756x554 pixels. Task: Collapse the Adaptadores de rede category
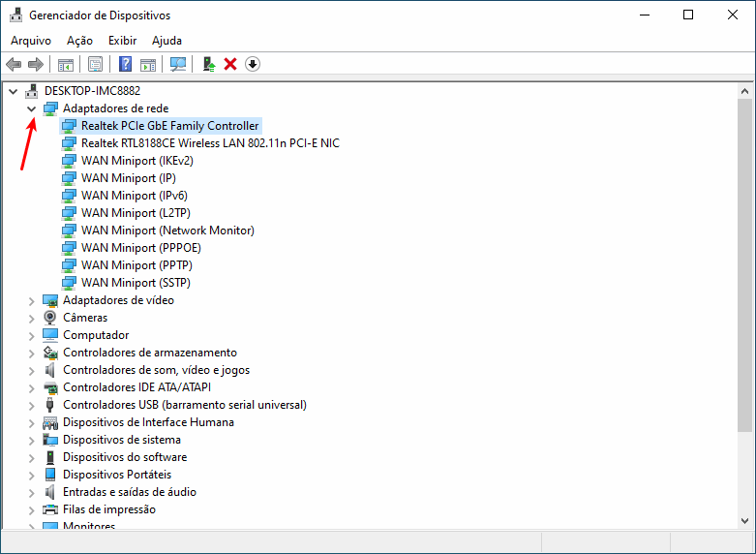(32, 108)
